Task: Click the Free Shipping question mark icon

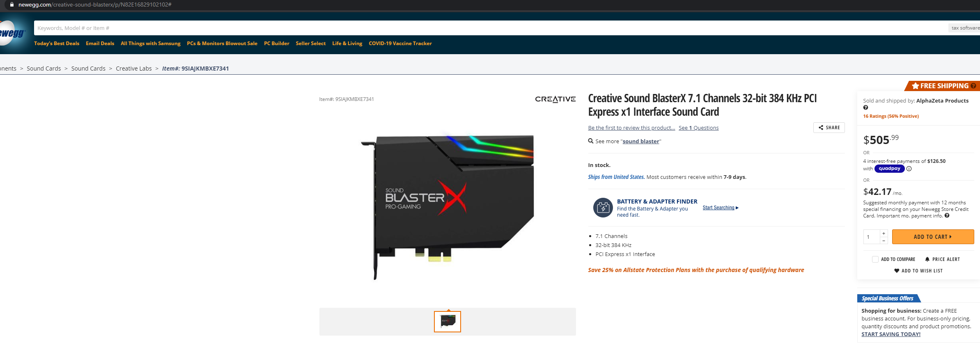Action: click(973, 86)
